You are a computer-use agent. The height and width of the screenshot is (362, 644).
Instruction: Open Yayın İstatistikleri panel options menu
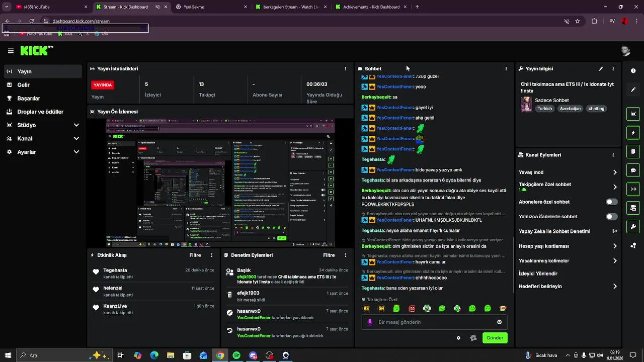(x=345, y=69)
